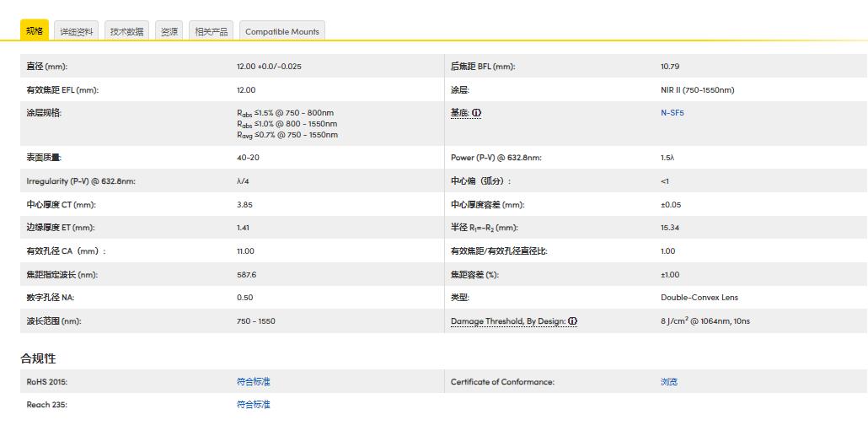Screen dimensions: 868x436
Task: Click the Power (P-V) value 1.5λ
Action: coord(667,158)
